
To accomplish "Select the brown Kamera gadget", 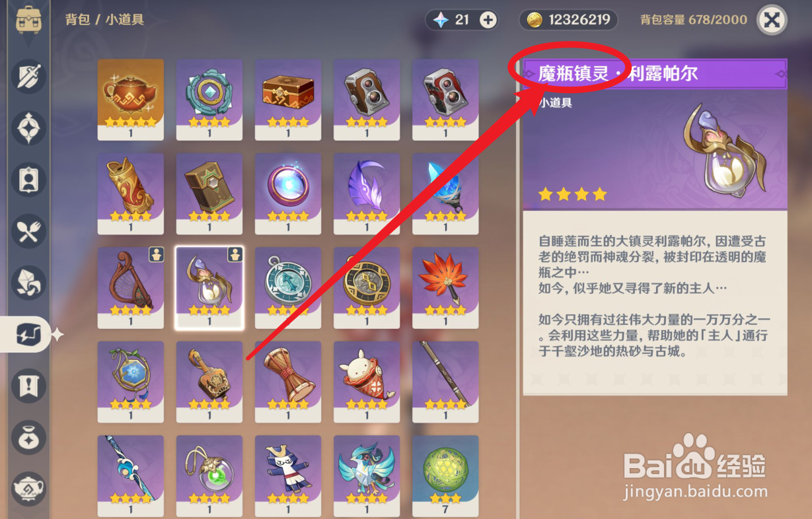I will 366,99.
